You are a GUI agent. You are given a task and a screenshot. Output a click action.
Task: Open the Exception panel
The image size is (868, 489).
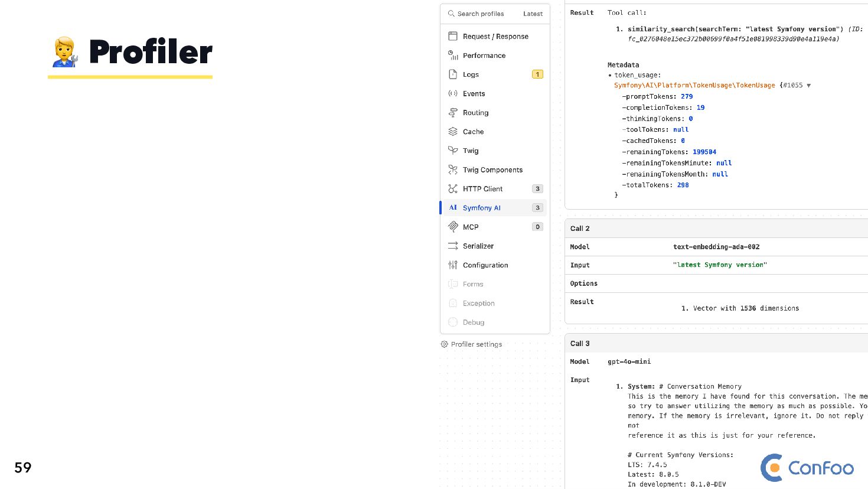(495, 303)
